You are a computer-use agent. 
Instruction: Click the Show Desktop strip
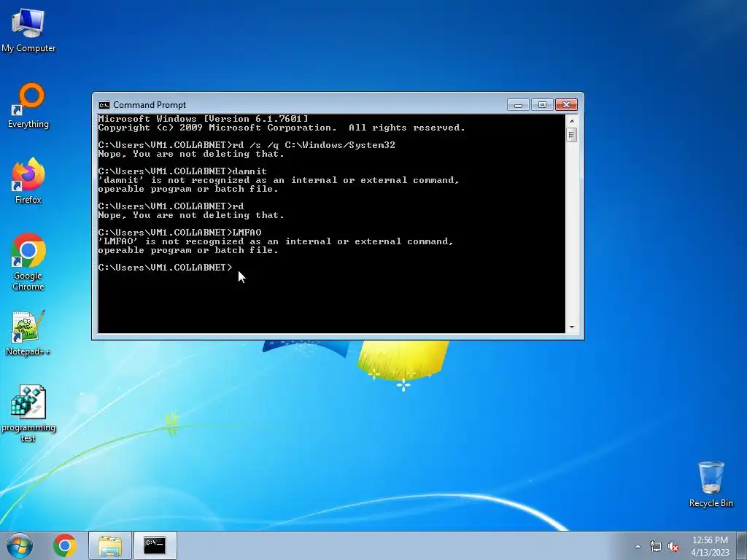(x=742, y=545)
